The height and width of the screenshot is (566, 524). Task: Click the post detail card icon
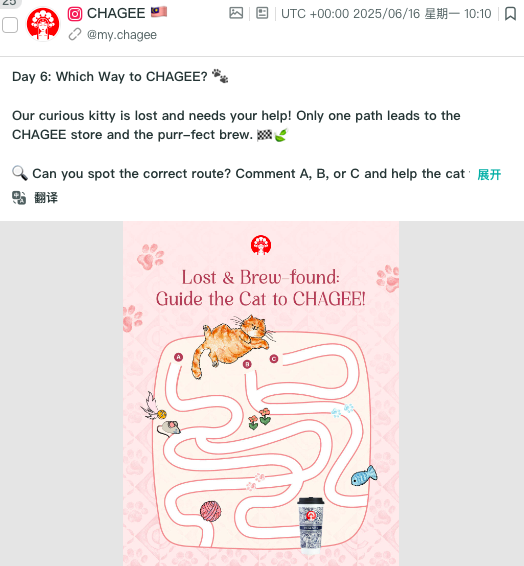pyautogui.click(x=262, y=13)
